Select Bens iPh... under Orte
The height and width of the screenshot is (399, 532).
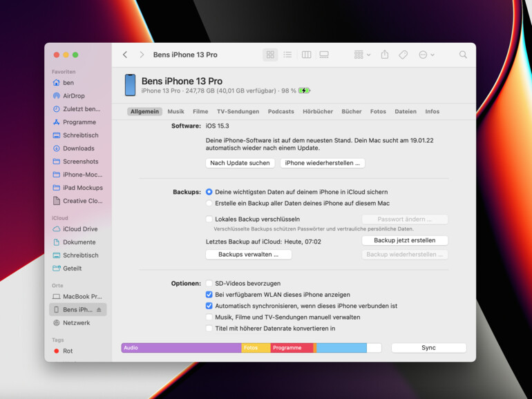click(77, 309)
